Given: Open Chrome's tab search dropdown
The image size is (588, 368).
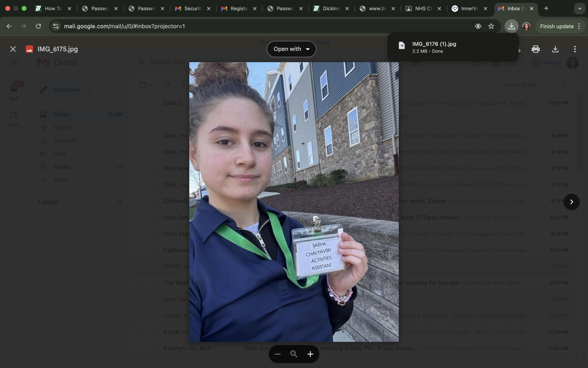Looking at the screenshot, I should tap(579, 8).
